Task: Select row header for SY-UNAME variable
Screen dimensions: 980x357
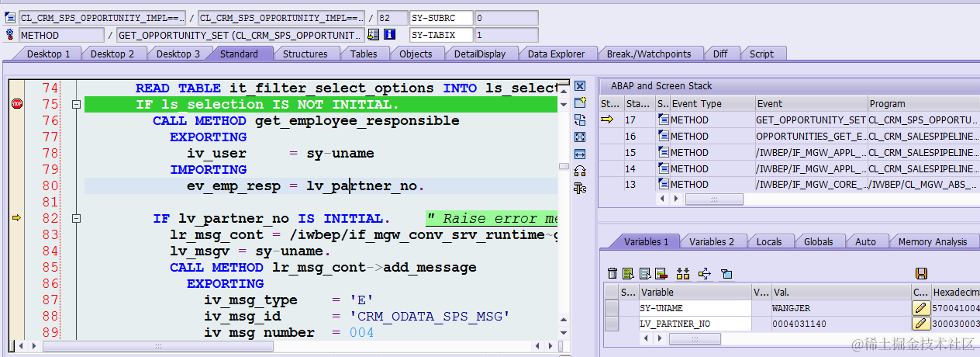Action: [x=612, y=308]
